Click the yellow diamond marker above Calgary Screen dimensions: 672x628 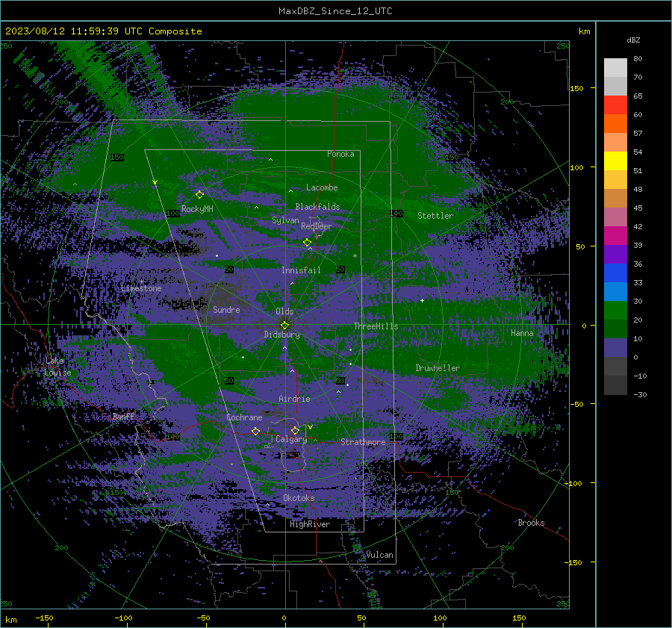[295, 430]
